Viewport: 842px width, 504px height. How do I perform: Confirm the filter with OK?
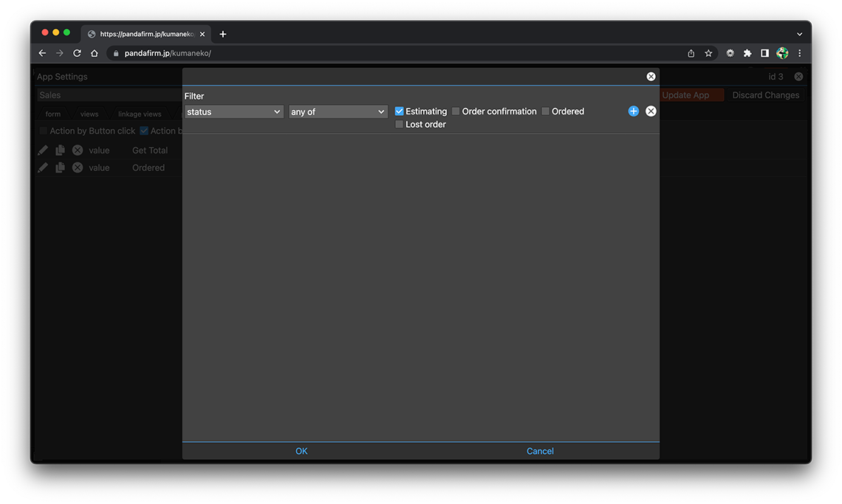tap(301, 451)
